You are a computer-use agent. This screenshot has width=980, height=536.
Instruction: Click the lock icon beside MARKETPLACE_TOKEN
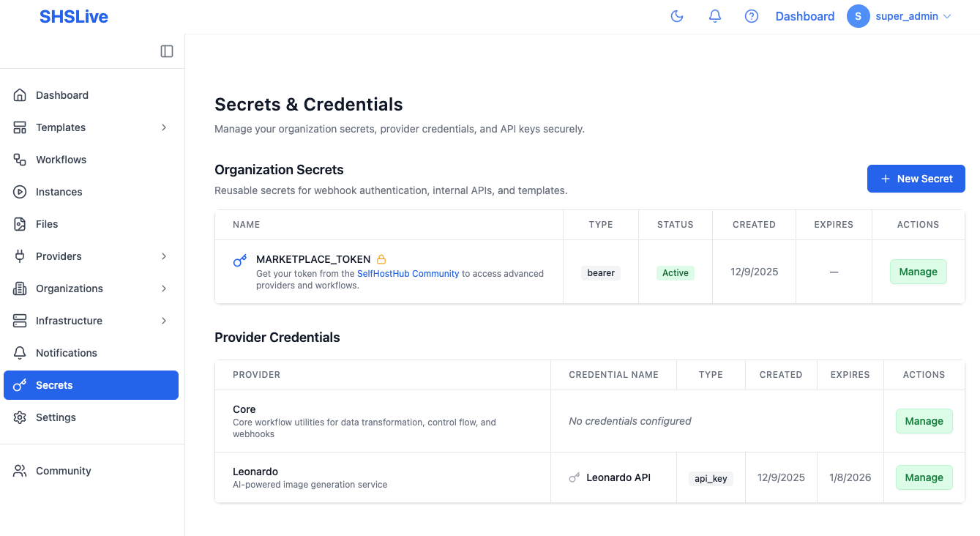pyautogui.click(x=381, y=259)
